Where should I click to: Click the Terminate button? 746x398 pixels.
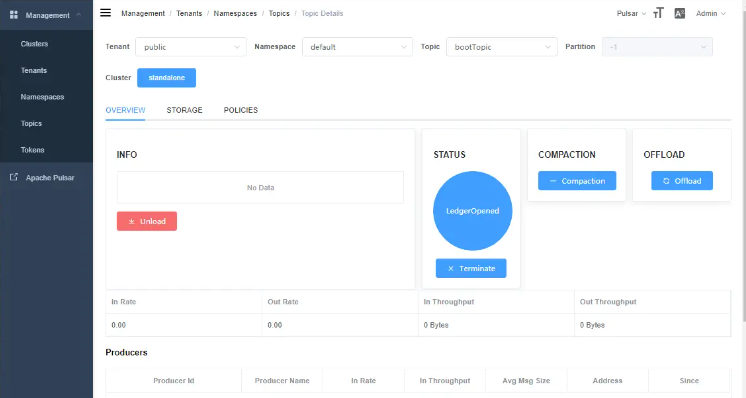471,268
